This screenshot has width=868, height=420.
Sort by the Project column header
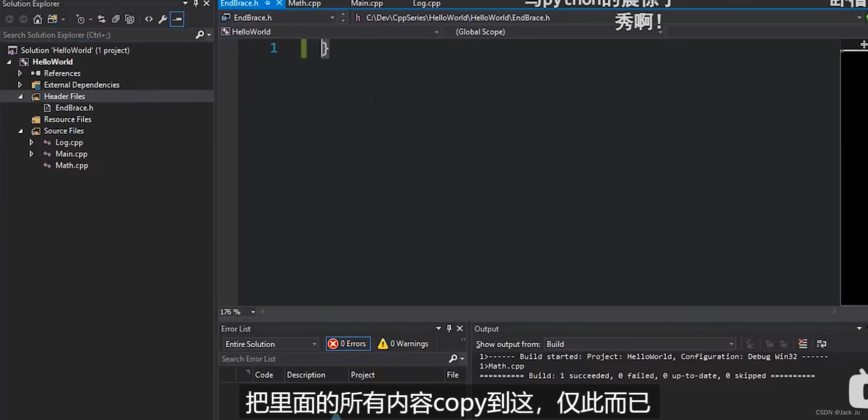click(363, 375)
